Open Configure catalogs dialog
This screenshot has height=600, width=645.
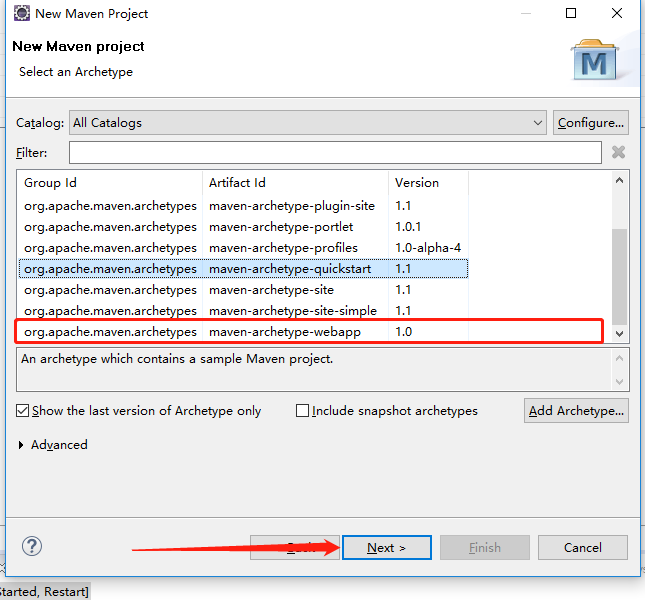[x=591, y=123]
